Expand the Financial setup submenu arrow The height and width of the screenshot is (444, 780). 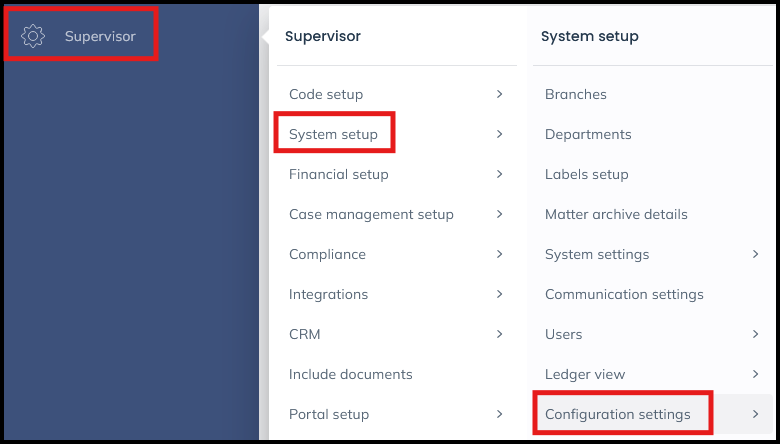click(499, 174)
